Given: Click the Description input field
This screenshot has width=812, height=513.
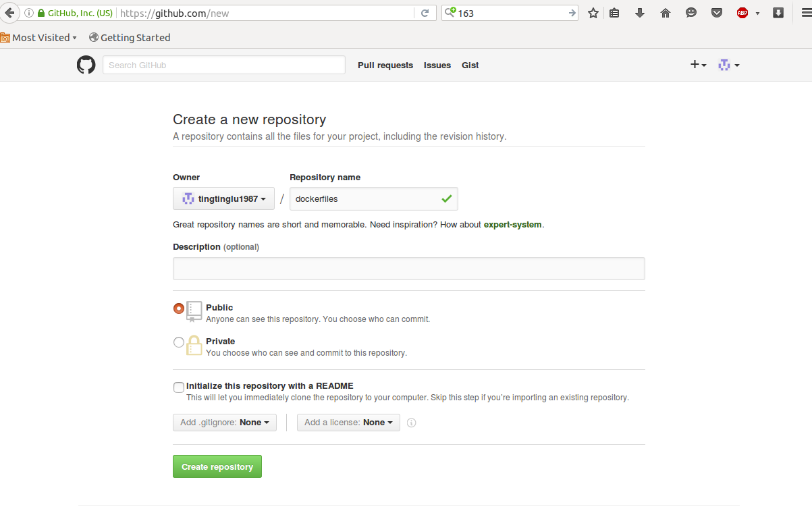Looking at the screenshot, I should [409, 269].
